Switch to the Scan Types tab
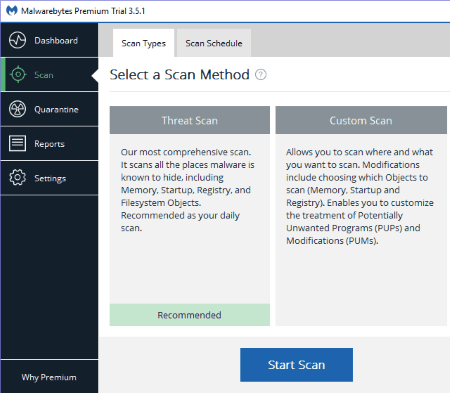 [143, 43]
